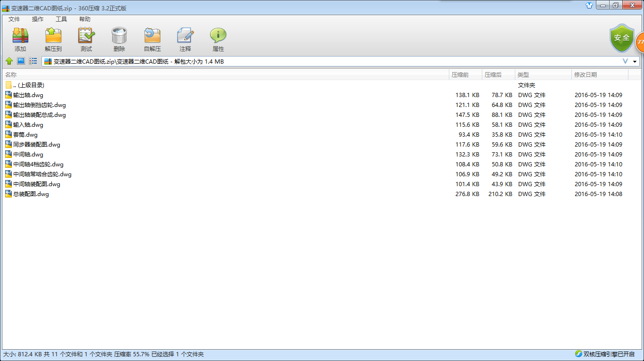This screenshot has height=361, width=644.
Task: Sort by 类型 column header
Action: [544, 75]
